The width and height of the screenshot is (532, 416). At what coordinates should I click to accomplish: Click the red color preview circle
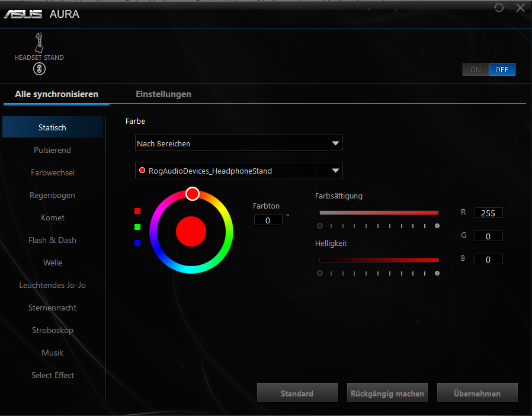click(x=191, y=232)
